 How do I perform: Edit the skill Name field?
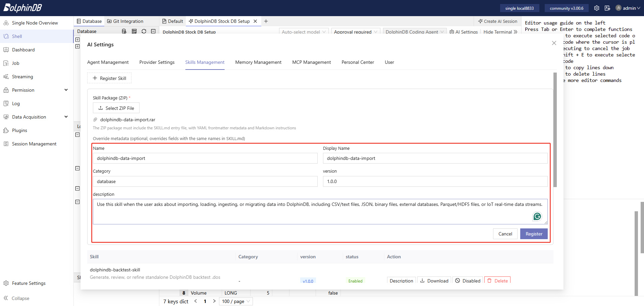click(205, 158)
